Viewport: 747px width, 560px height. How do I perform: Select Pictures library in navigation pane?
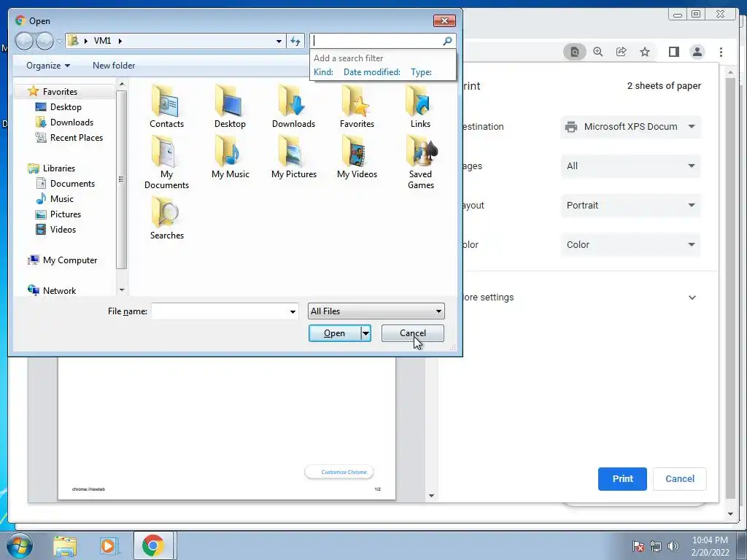[65, 214]
